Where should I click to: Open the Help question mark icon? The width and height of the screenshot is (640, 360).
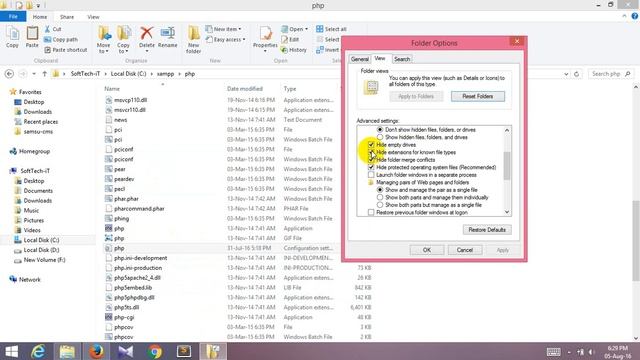click(x=634, y=16)
